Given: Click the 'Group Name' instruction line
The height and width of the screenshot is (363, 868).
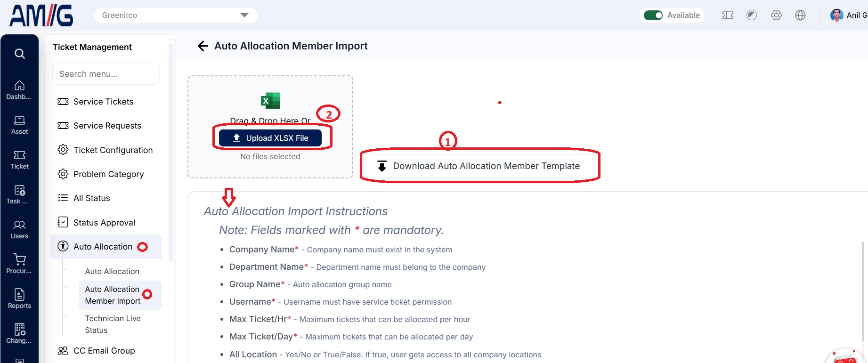Looking at the screenshot, I should tap(310, 284).
